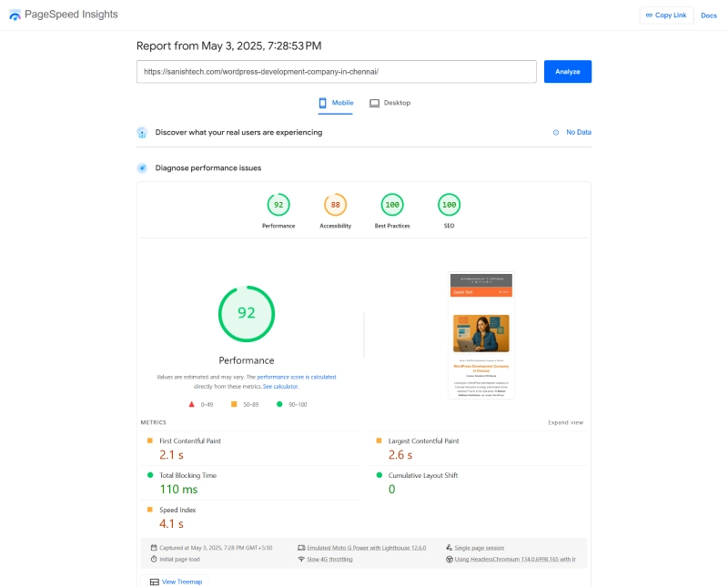Click the Copy Link button
This screenshot has height=587, width=728.
point(666,15)
